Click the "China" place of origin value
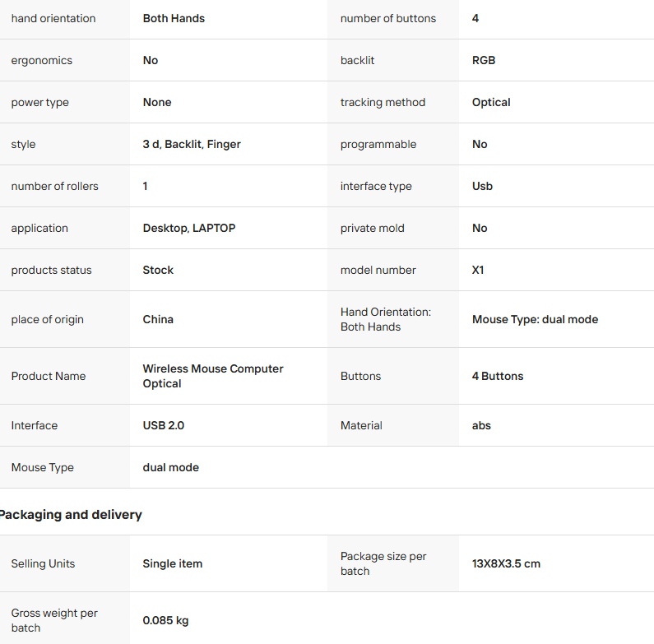Image resolution: width=654 pixels, height=644 pixels. click(x=158, y=319)
